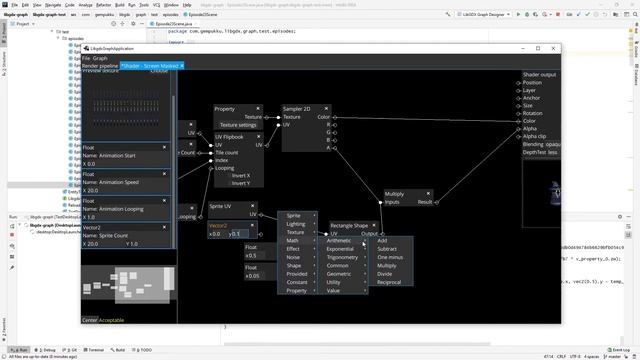Open Refactor menu in IntelliJ
The width and height of the screenshot is (640, 360).
[x=103, y=5]
